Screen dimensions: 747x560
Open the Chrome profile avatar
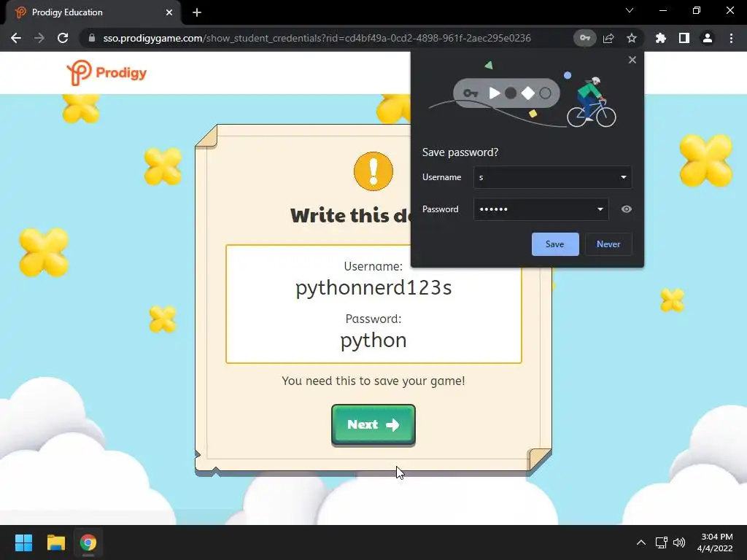708,38
